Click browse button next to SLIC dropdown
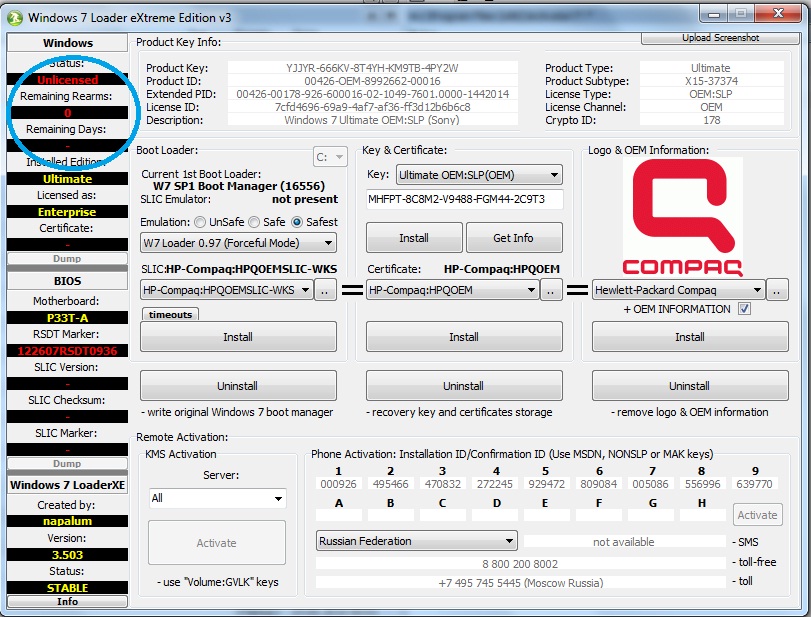Viewport: 811px width, 617px height. (325, 290)
